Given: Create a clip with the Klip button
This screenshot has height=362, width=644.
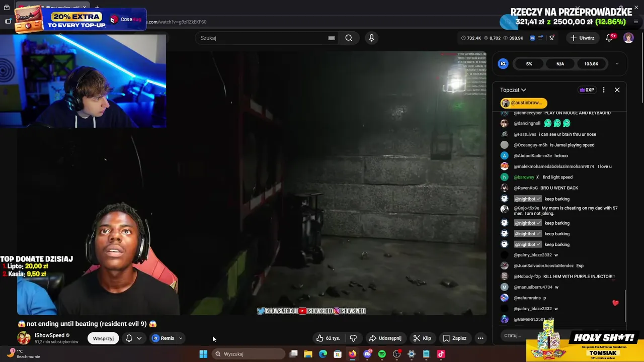Looking at the screenshot, I should coord(422,338).
